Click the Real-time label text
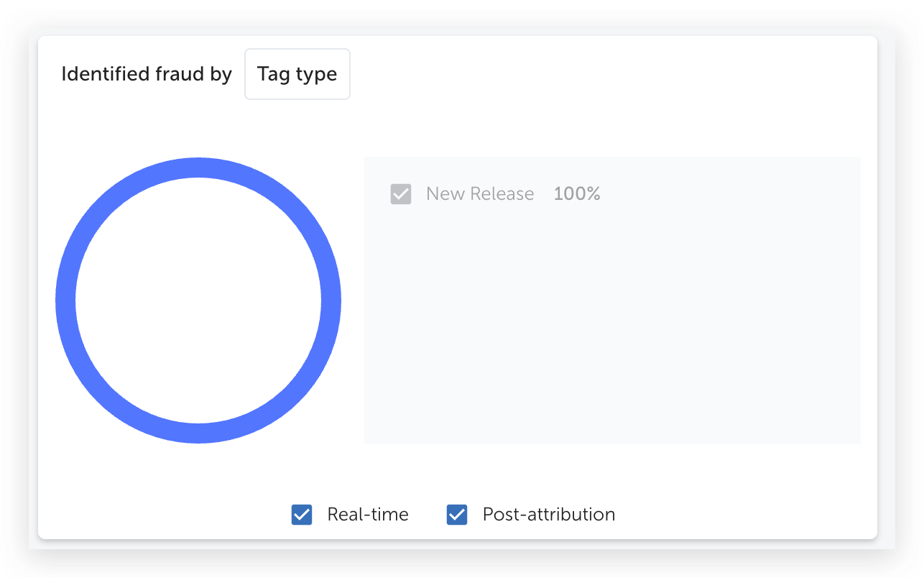The image size is (924, 578). 368,515
